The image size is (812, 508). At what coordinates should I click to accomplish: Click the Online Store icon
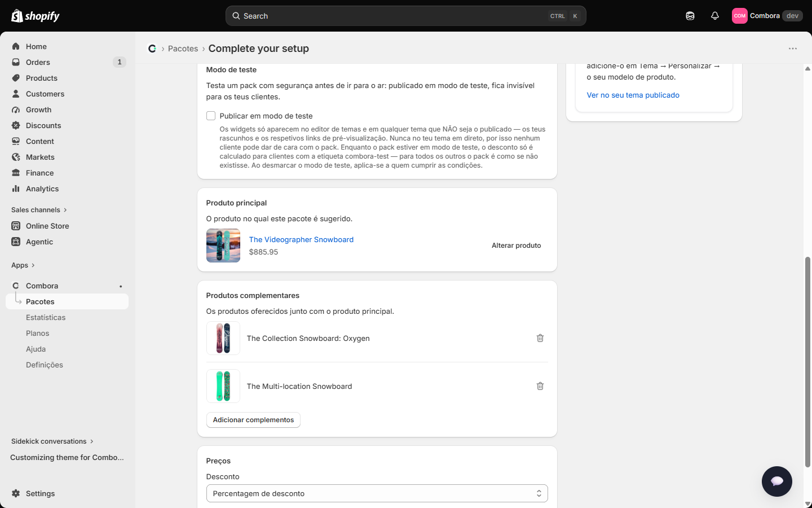point(16,226)
